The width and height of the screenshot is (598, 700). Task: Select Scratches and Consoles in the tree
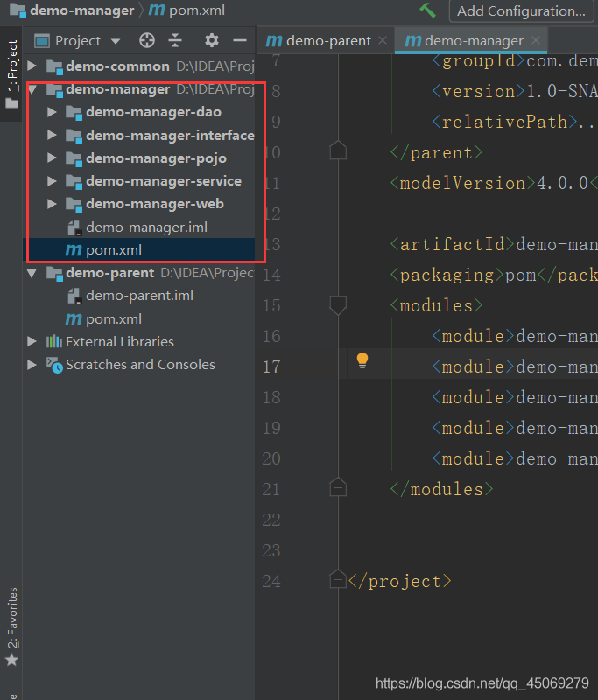click(140, 365)
